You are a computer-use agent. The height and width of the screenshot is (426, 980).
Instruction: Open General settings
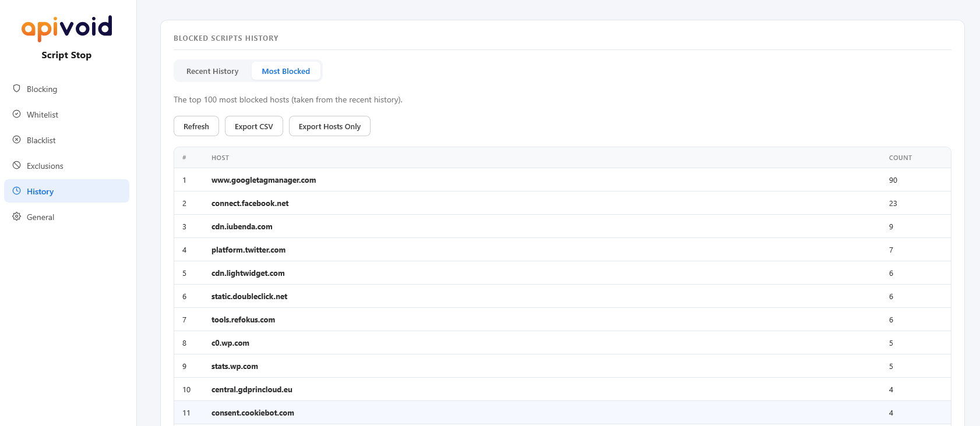tap(66, 217)
